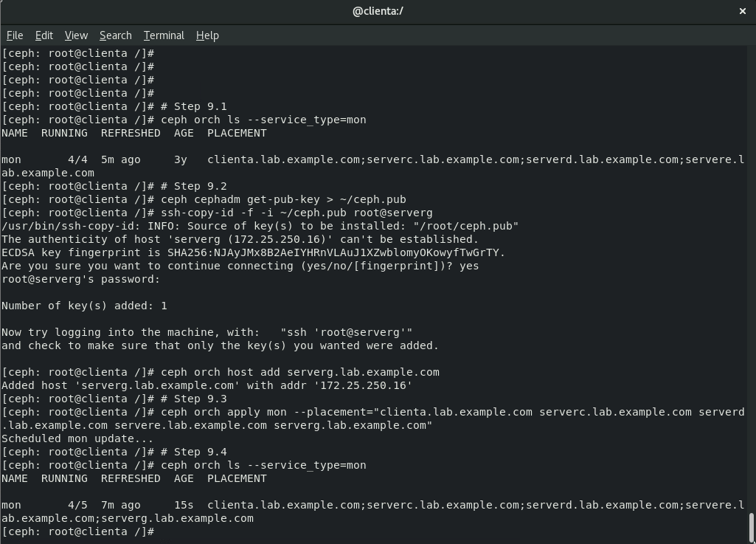
Task: Click the "ssh-copy-id" command line
Action: click(x=296, y=213)
